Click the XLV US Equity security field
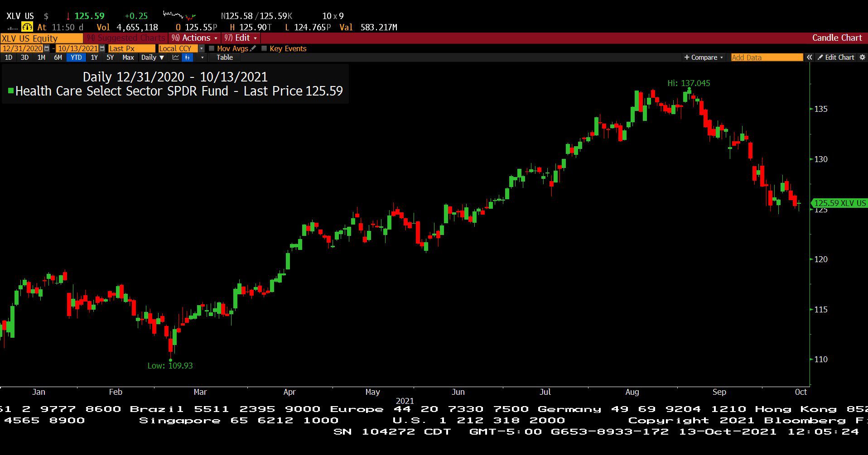The image size is (868, 455). coord(41,38)
